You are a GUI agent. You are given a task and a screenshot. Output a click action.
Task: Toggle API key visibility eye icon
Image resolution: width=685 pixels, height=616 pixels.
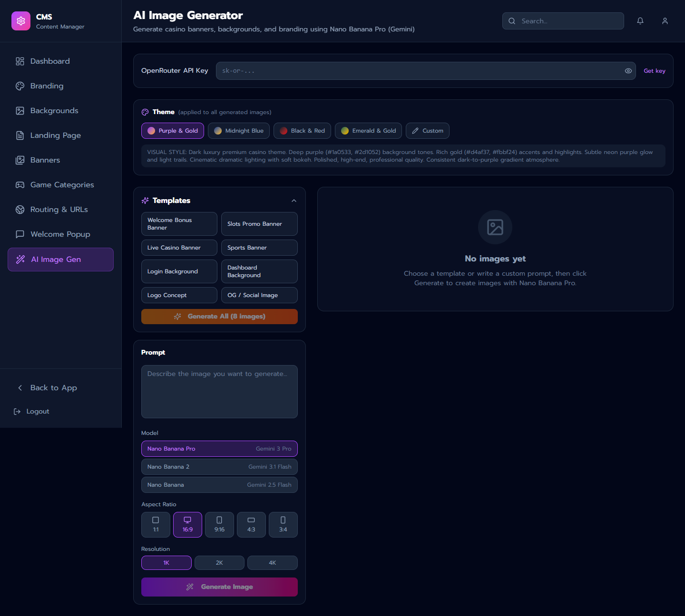(628, 71)
